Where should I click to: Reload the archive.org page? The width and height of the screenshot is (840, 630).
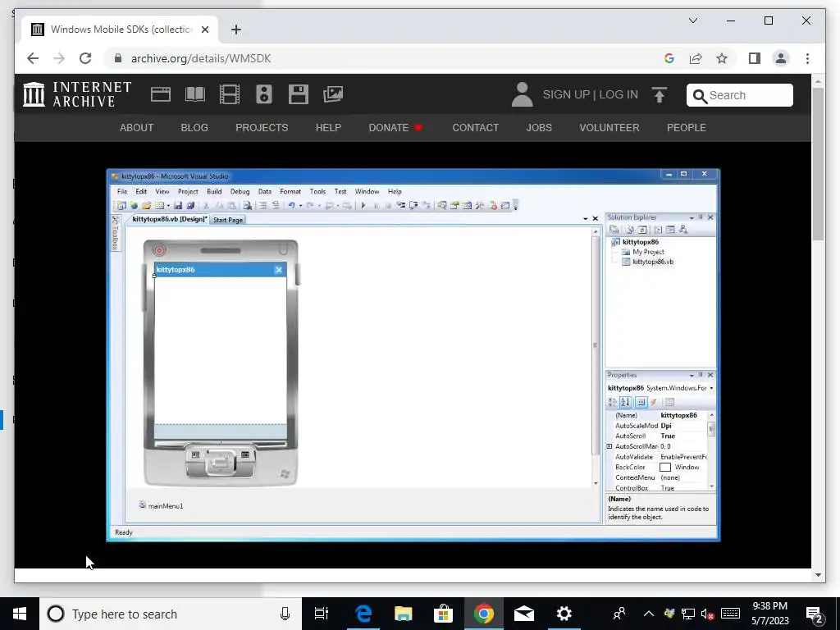tap(85, 58)
